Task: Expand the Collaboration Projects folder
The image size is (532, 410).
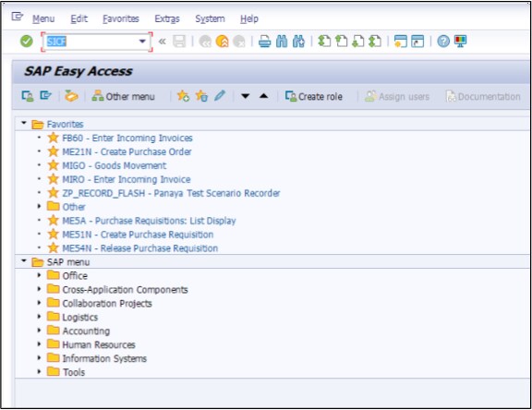Action: coord(39,303)
